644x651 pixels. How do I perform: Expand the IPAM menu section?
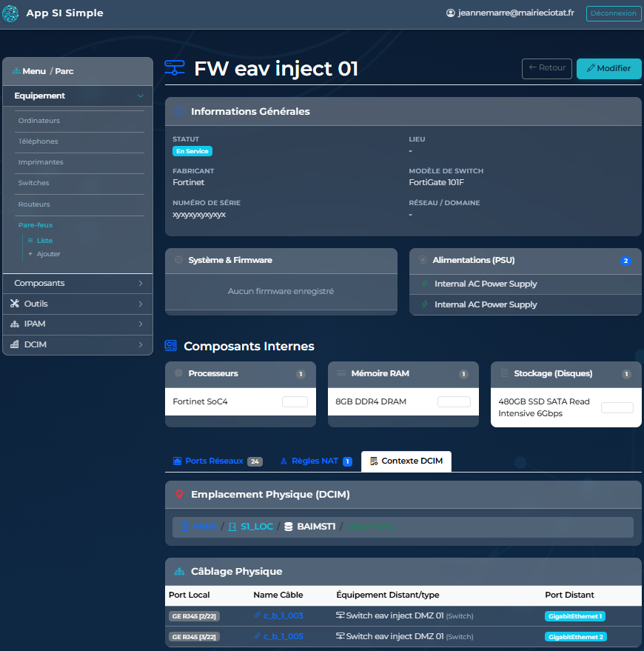point(78,324)
